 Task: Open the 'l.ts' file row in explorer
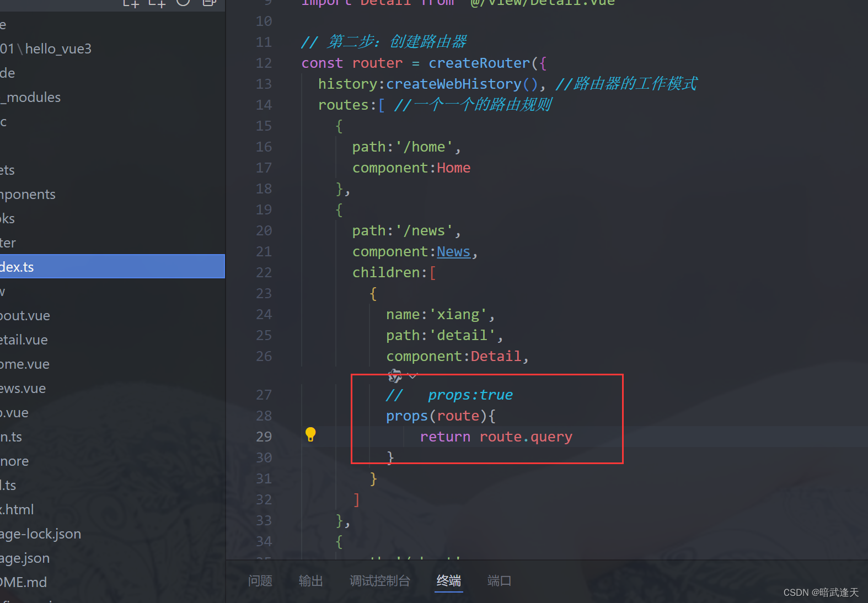click(112, 485)
